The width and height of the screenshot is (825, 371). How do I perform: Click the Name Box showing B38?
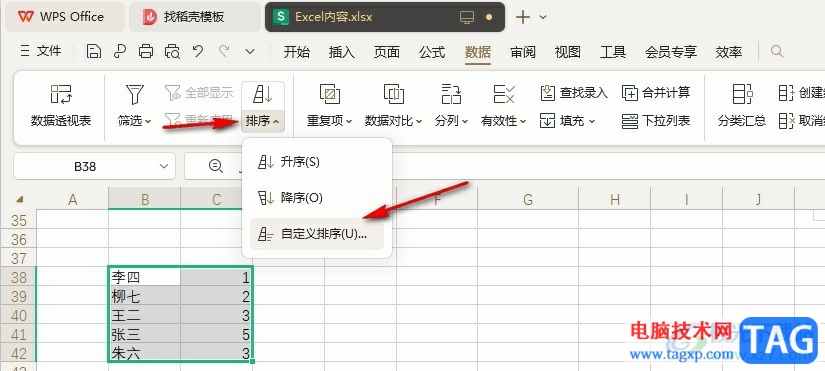[94, 167]
